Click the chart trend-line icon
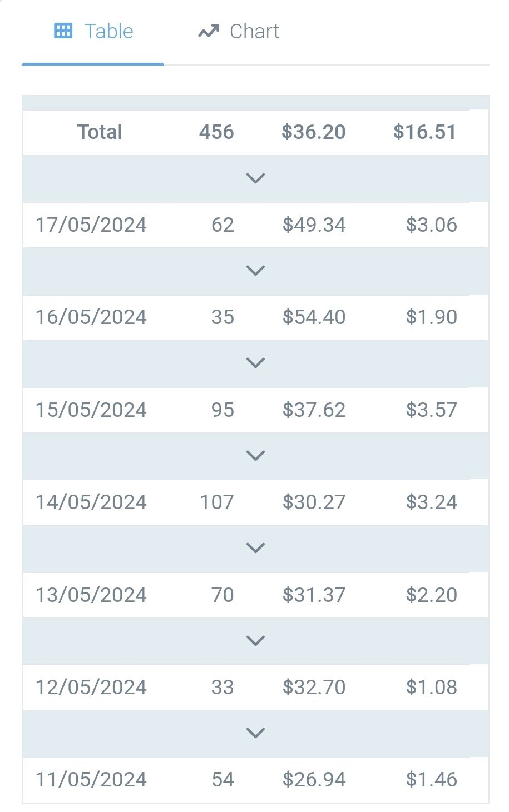Viewport: 509px width, 812px height. click(x=208, y=32)
